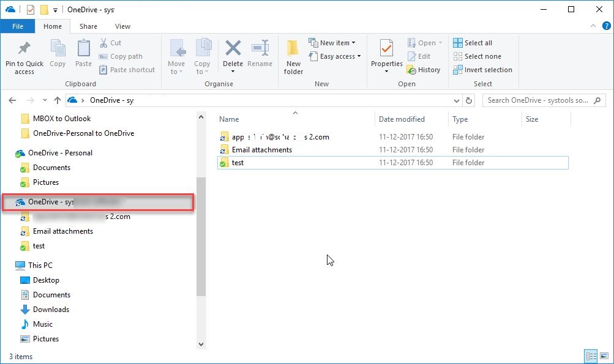Go back with the back arrow
Image resolution: width=614 pixels, height=364 pixels.
pyautogui.click(x=12, y=100)
